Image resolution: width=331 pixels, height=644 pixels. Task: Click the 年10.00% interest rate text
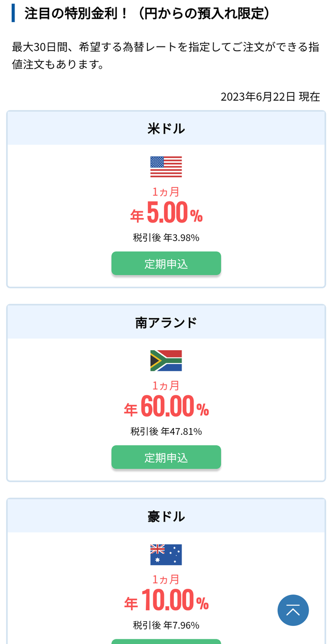pyautogui.click(x=166, y=601)
